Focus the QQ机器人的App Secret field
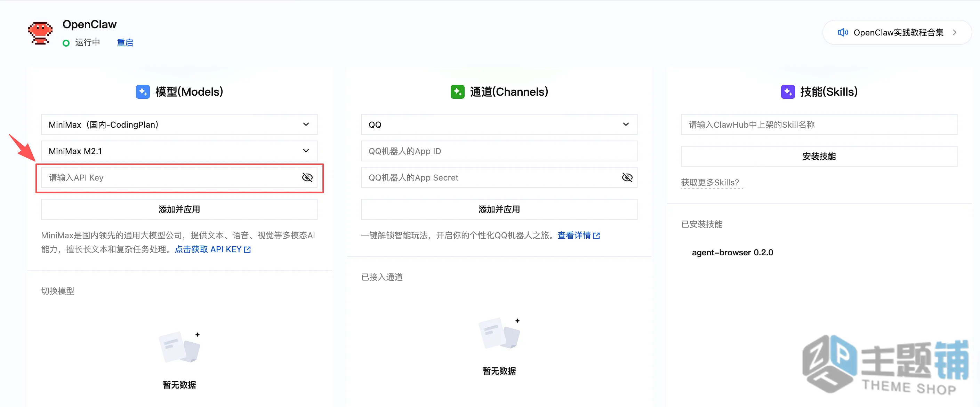 tap(499, 178)
